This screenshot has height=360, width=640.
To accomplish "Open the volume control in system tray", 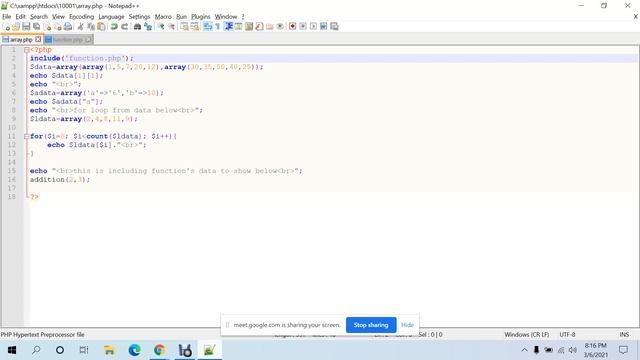I will pos(573,350).
